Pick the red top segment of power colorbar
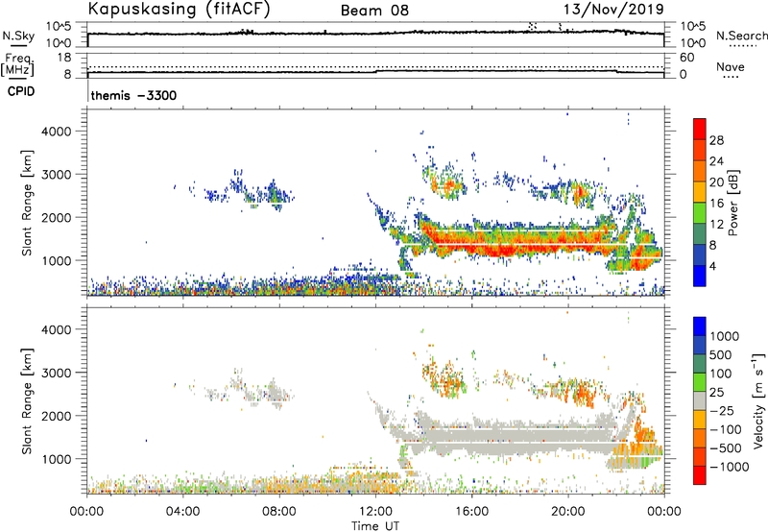 point(700,129)
